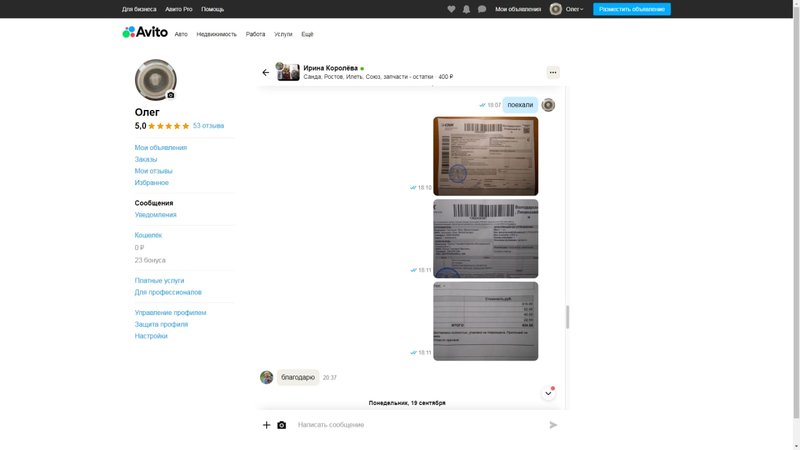
Task: Click the 'благодарю' message bubble
Action: tap(298, 378)
